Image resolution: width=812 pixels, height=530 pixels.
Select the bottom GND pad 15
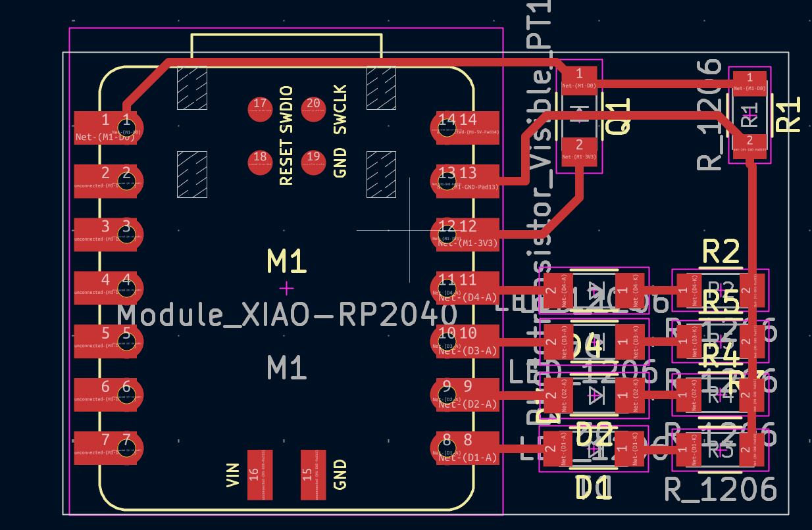(x=307, y=474)
